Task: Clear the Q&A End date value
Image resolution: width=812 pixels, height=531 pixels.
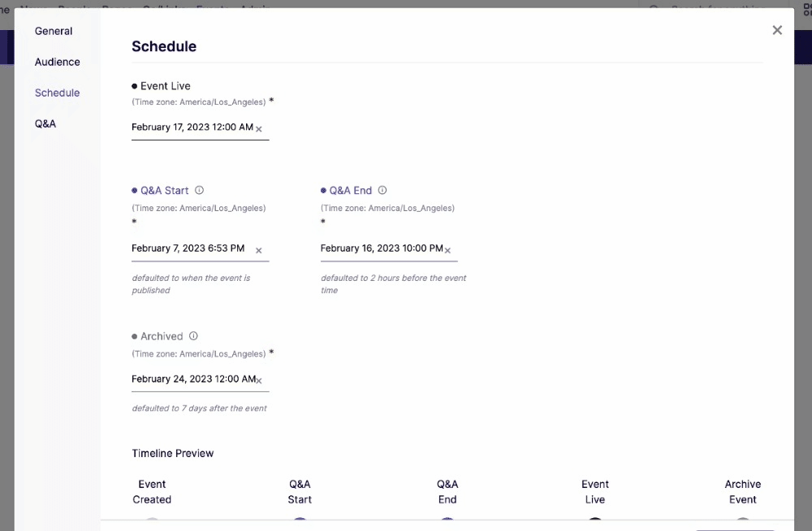Action: tap(448, 250)
